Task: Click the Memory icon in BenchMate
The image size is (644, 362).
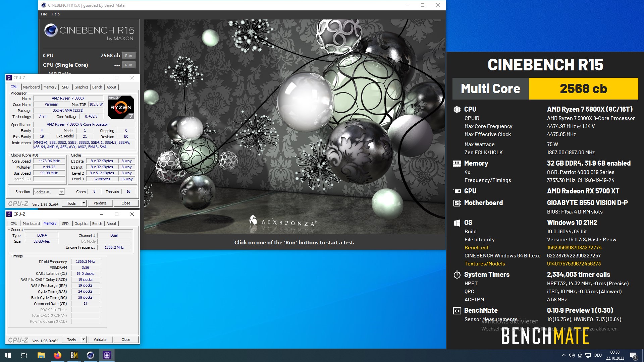Action: pyautogui.click(x=457, y=163)
